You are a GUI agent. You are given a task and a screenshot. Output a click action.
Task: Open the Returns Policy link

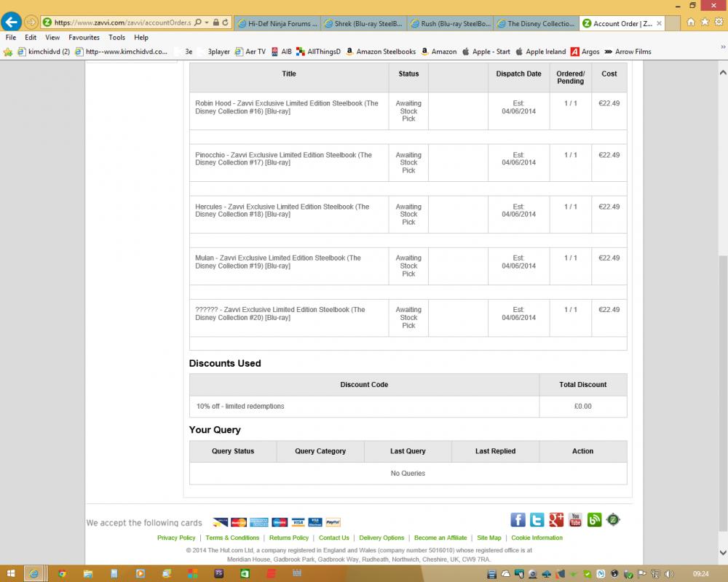(x=289, y=538)
